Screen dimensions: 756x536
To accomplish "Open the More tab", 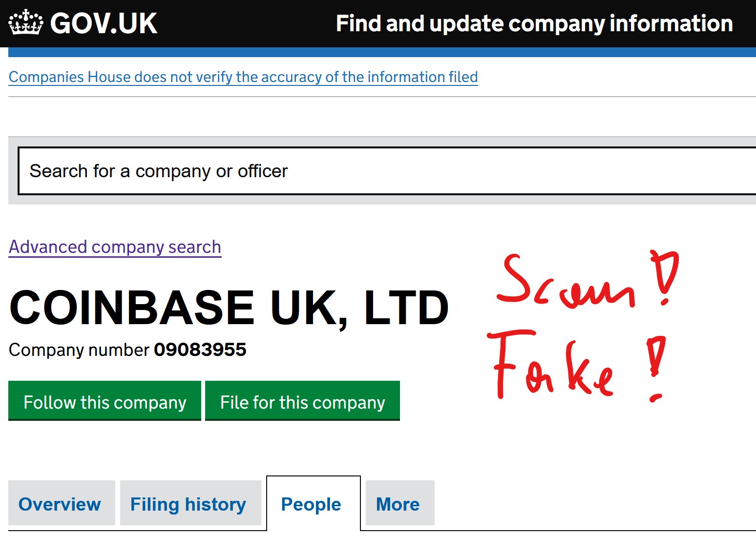I will point(398,504).
